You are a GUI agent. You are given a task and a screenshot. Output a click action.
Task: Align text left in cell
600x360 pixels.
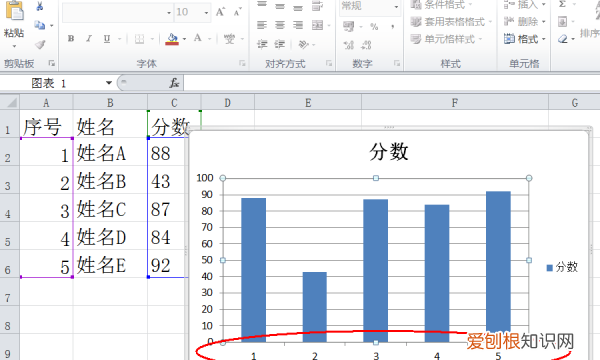coord(262,25)
